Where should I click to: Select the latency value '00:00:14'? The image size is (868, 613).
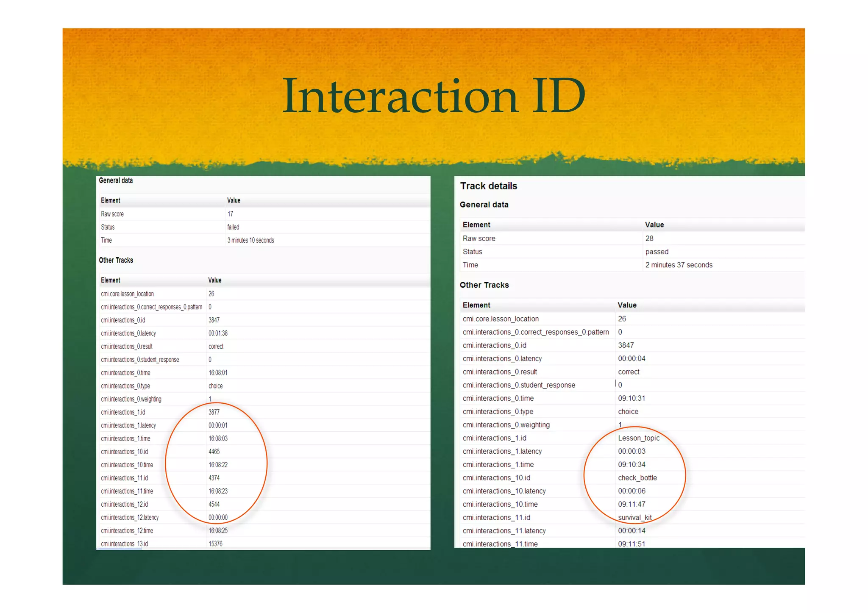(x=632, y=530)
